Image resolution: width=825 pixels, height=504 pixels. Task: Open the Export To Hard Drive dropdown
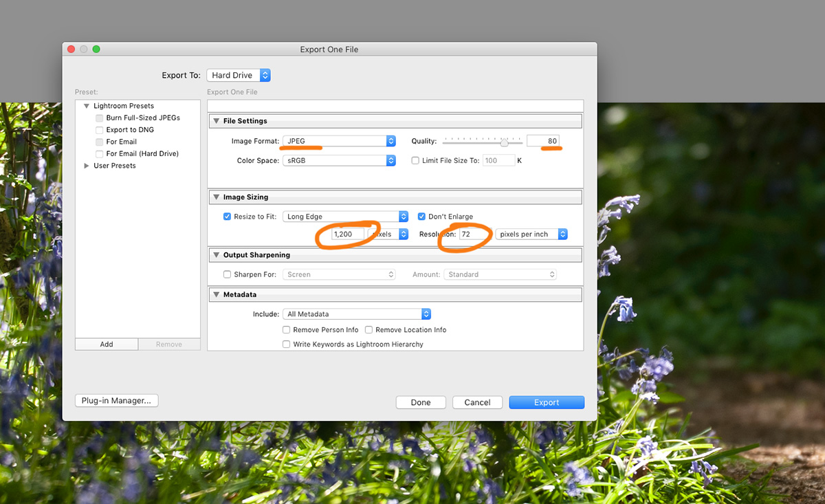point(239,76)
